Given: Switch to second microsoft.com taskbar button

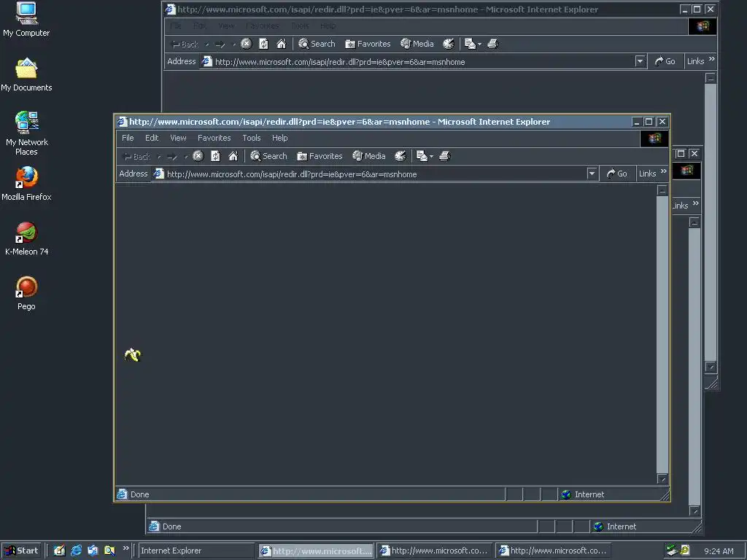Looking at the screenshot, I should [436, 551].
